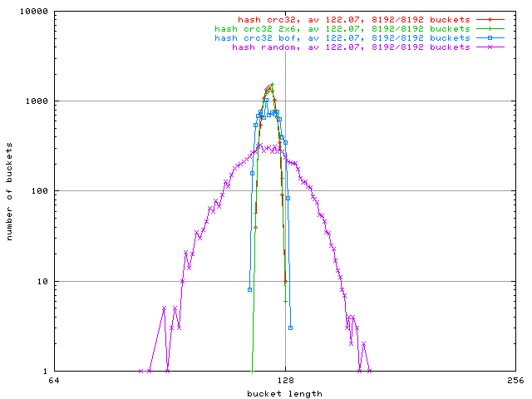Click the y-axis tick label 1
The width and height of the screenshot is (532, 399).
click(46, 372)
